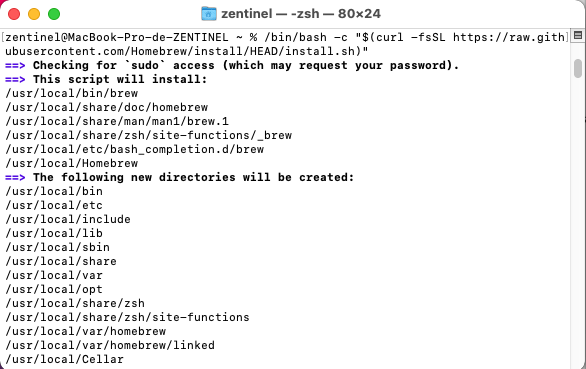Image resolution: width=586 pixels, height=369 pixels.
Task: Grab the vertical scrollbar thumb
Action: tap(578, 68)
